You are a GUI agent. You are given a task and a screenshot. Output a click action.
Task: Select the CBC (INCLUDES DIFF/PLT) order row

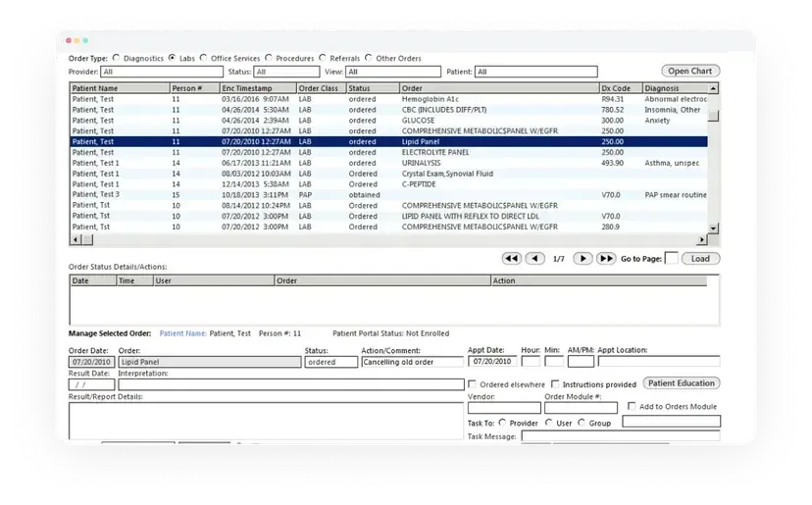pyautogui.click(x=388, y=110)
